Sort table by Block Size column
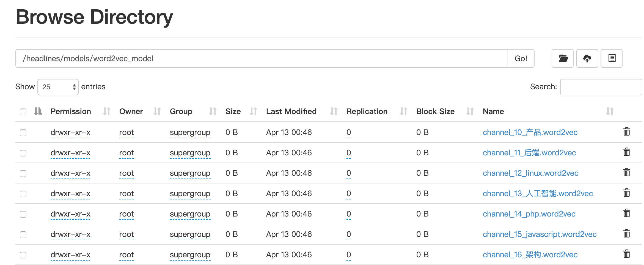Image resolution: width=644 pixels, height=265 pixels. pyautogui.click(x=435, y=111)
